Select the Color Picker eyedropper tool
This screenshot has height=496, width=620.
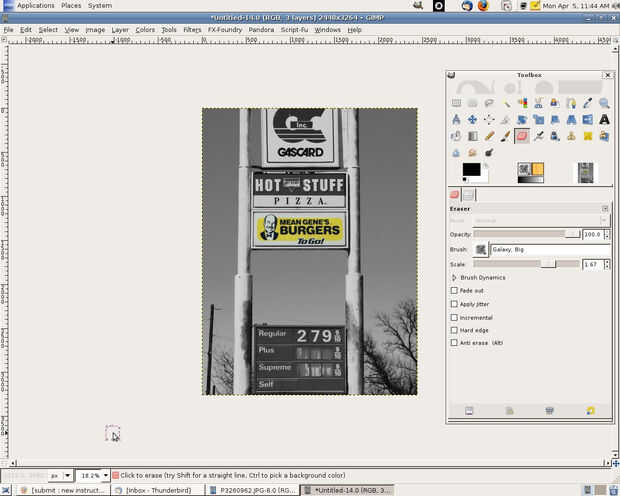(x=587, y=103)
